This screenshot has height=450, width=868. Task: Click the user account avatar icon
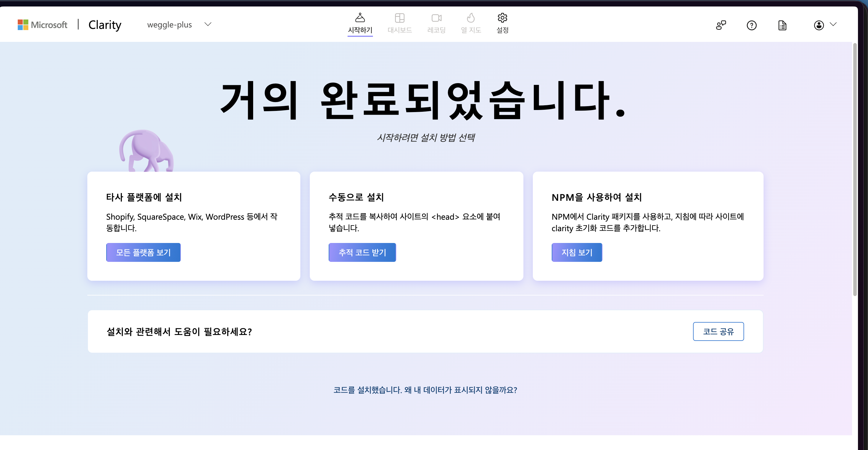click(819, 25)
